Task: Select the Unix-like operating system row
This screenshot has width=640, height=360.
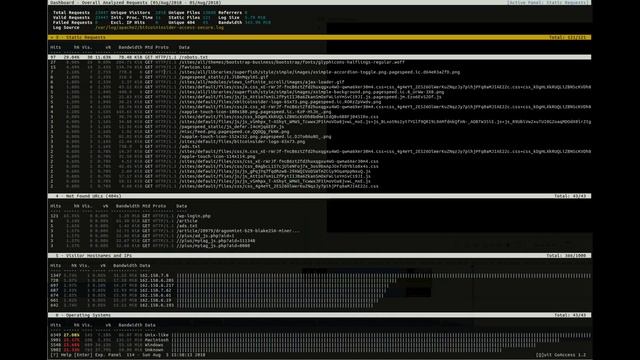Action: [320, 335]
